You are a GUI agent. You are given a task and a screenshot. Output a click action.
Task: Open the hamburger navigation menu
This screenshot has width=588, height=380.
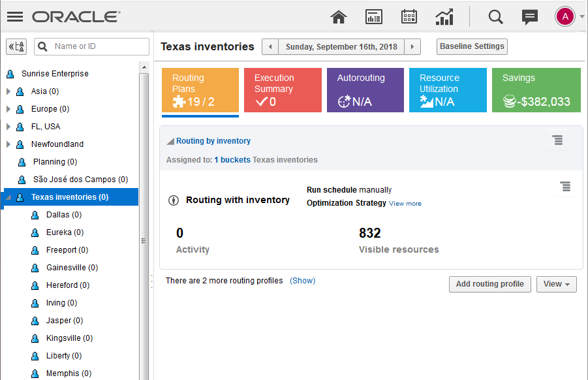click(x=15, y=17)
